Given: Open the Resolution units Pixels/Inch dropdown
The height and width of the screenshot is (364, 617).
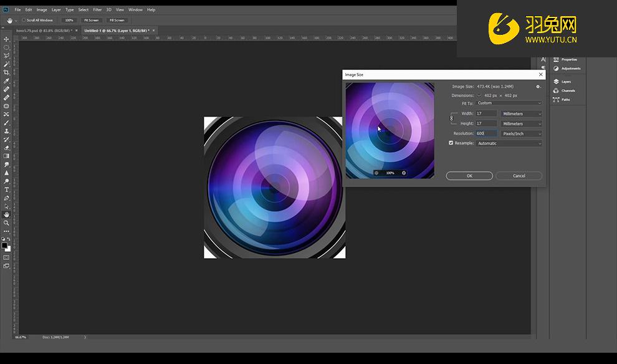Looking at the screenshot, I should 522,134.
